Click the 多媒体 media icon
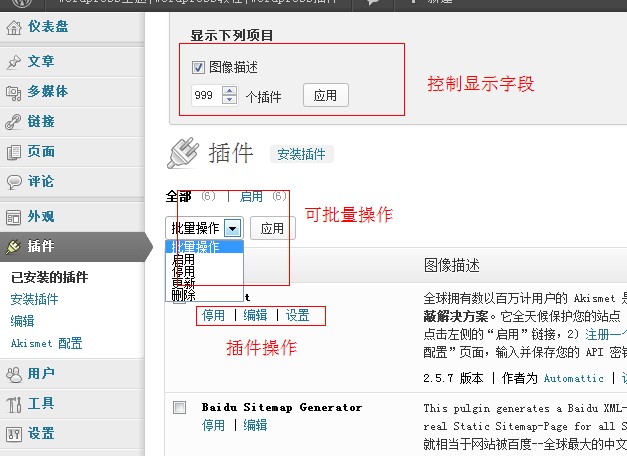 point(14,92)
